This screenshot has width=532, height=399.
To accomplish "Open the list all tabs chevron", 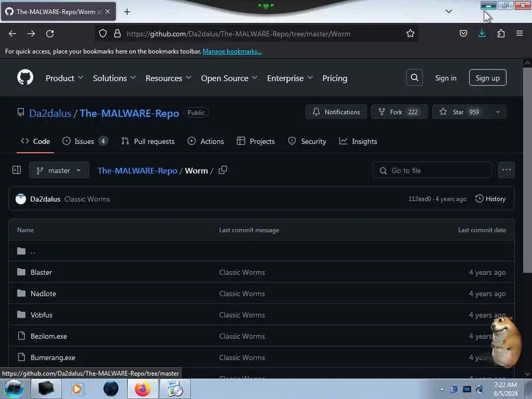I will point(448,11).
